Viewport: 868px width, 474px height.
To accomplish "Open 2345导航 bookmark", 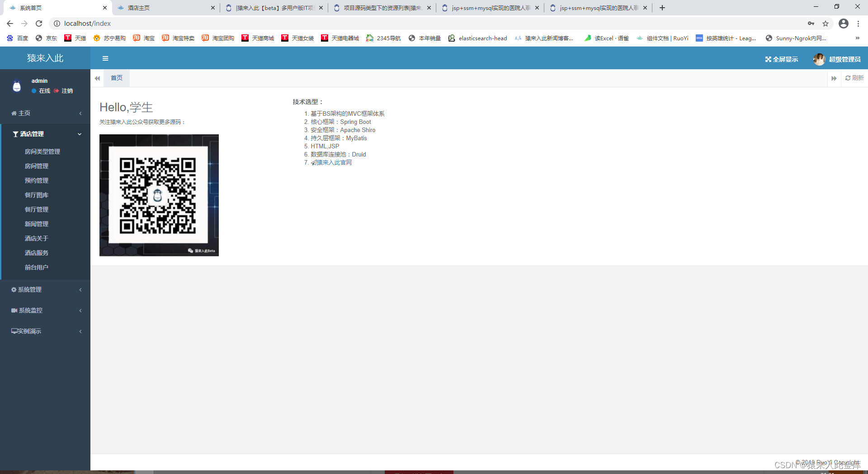I will (383, 38).
